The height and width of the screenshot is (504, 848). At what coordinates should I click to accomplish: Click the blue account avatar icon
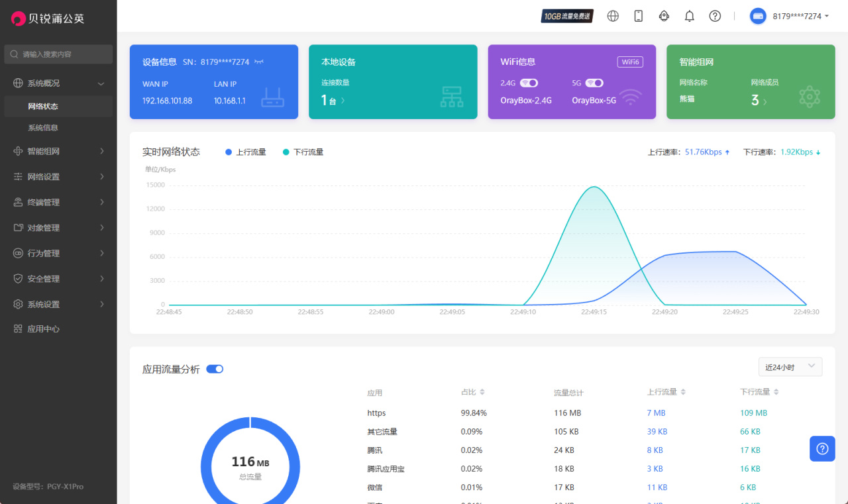758,16
